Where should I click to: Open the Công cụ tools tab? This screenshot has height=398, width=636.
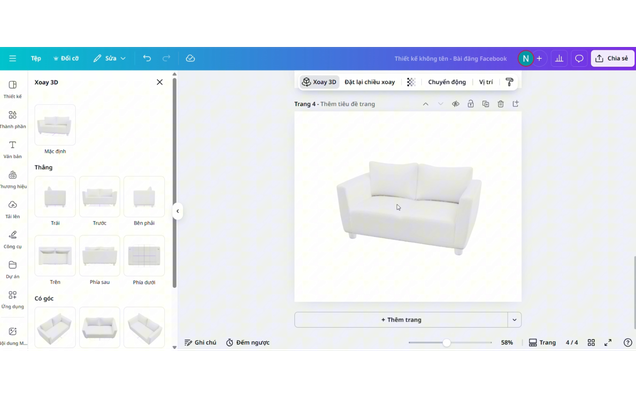coord(13,239)
